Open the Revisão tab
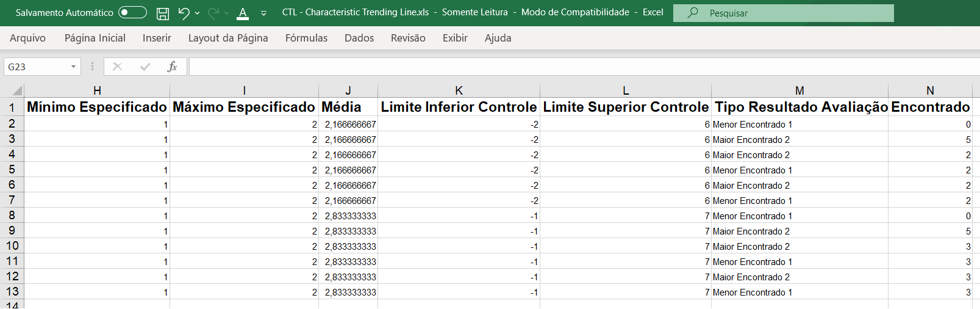The image size is (980, 309). [408, 38]
